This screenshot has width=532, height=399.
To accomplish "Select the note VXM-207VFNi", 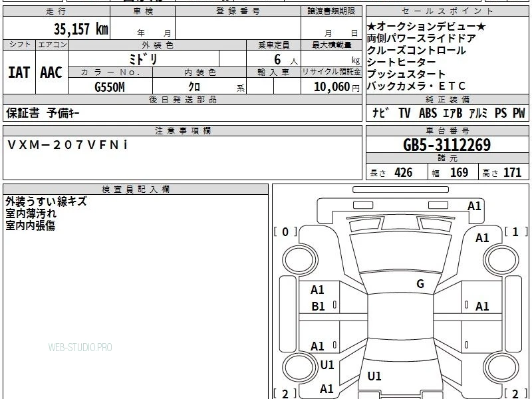I will tap(68, 145).
